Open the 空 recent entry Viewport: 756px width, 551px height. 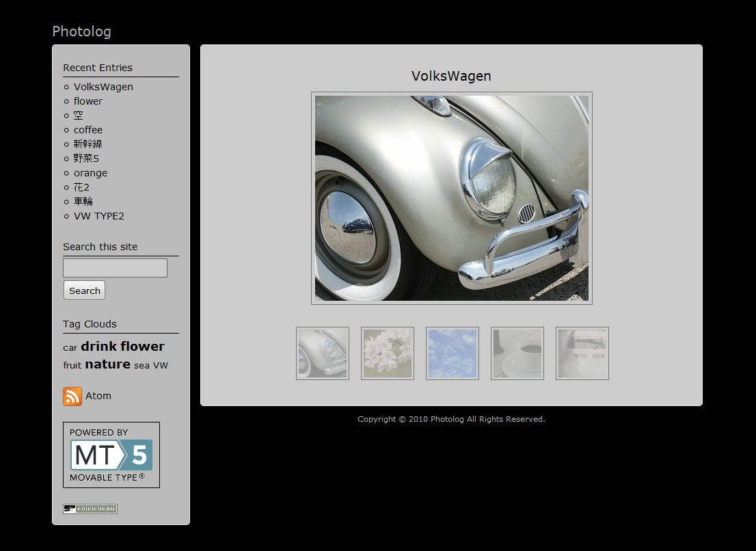point(78,116)
